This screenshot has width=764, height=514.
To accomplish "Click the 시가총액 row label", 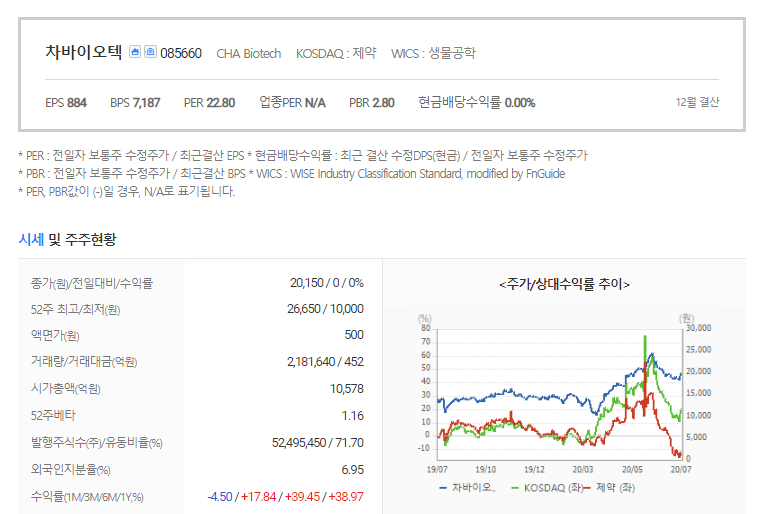I will click(x=65, y=389).
